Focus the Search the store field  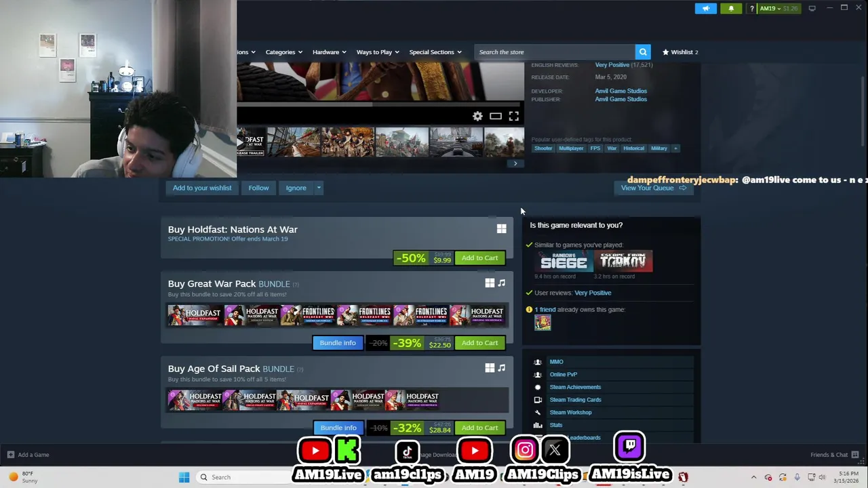pyautogui.click(x=555, y=52)
